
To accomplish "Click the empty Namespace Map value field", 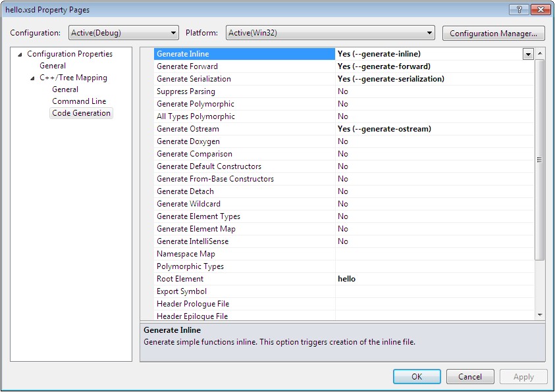I will point(435,254).
